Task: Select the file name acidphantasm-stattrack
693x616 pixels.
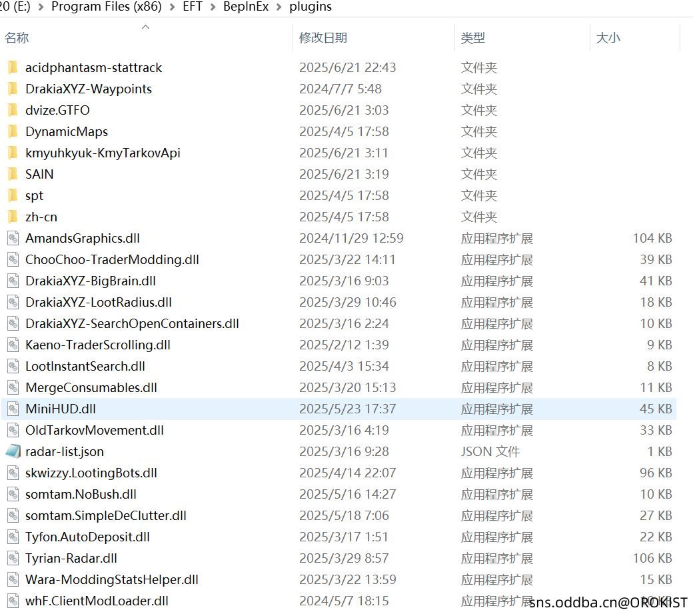Action: [94, 67]
